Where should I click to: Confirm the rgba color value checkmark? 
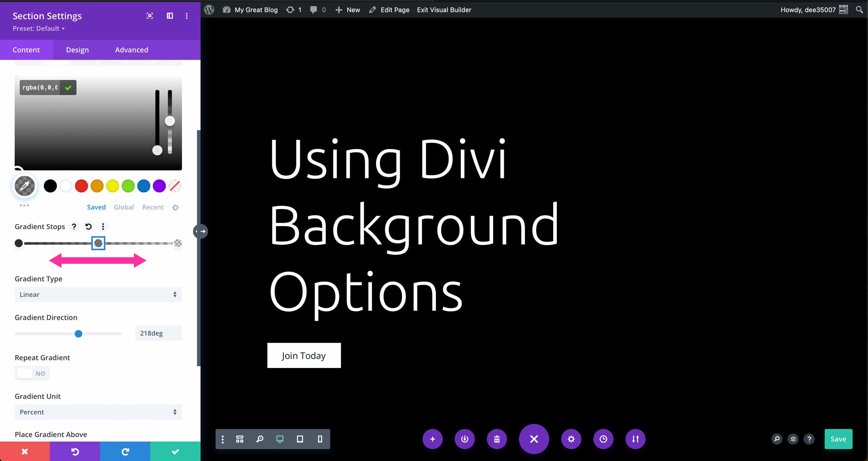pyautogui.click(x=68, y=88)
